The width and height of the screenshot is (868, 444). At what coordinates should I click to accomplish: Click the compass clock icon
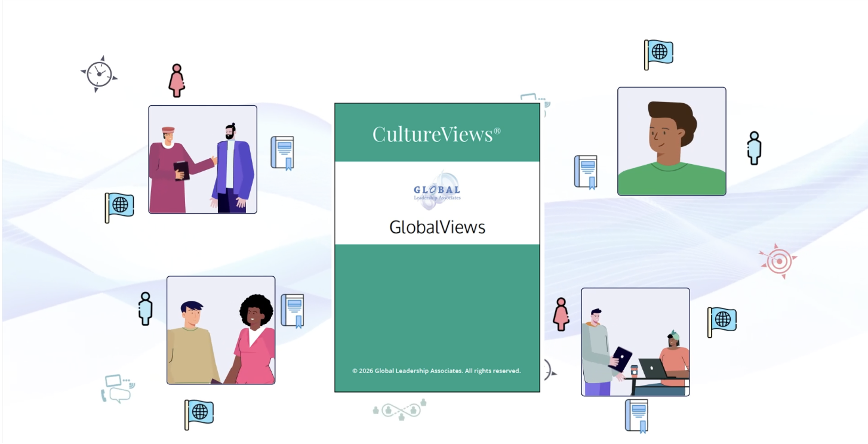[99, 74]
